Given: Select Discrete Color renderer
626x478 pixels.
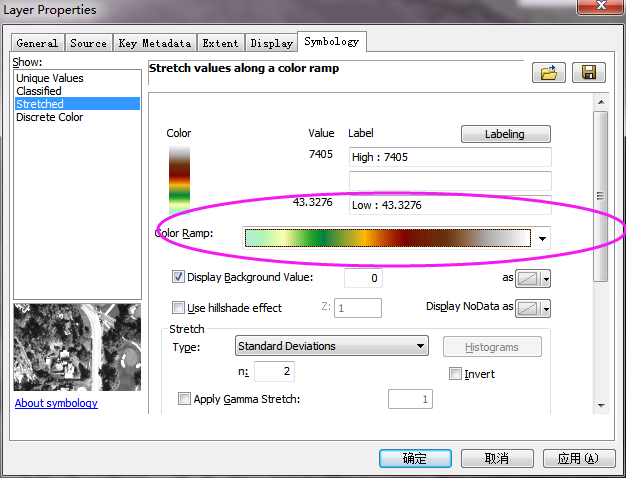Looking at the screenshot, I should [x=77, y=117].
